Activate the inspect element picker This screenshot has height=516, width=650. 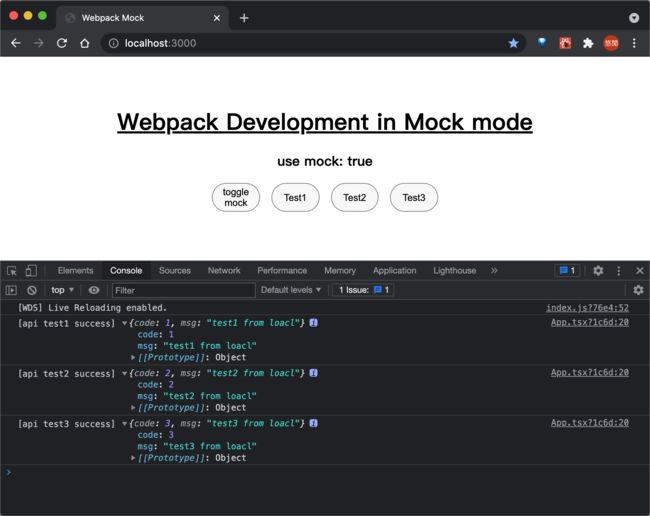pos(12,271)
